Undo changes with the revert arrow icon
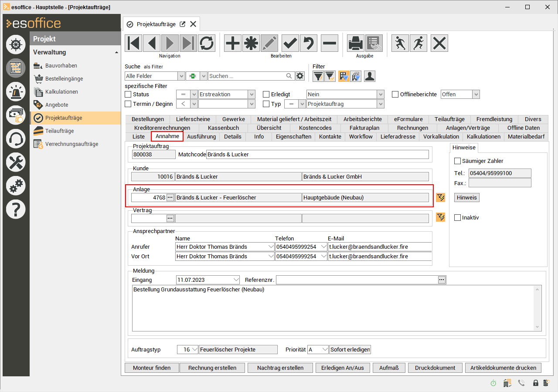 coord(309,43)
